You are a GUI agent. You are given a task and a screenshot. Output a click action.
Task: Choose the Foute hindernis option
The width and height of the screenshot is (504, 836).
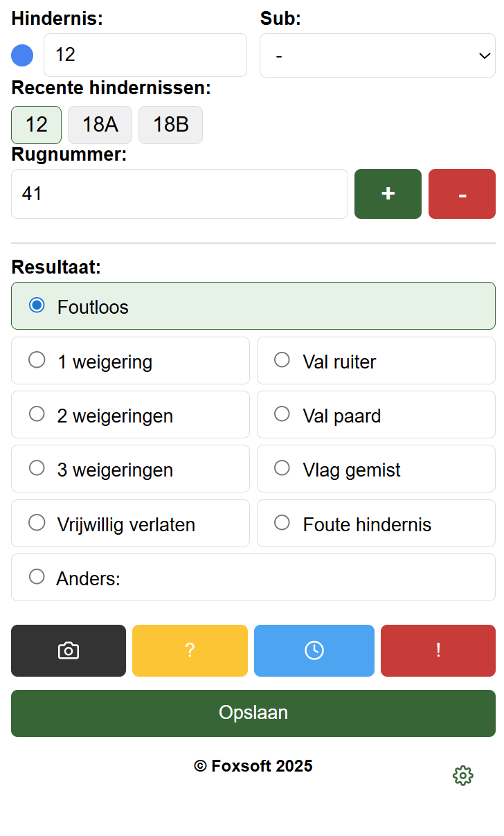(x=282, y=523)
